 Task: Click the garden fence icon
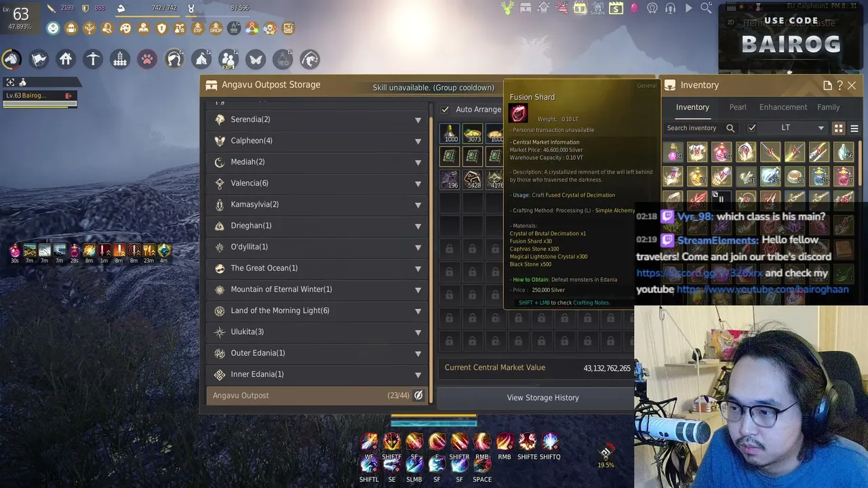[120, 60]
